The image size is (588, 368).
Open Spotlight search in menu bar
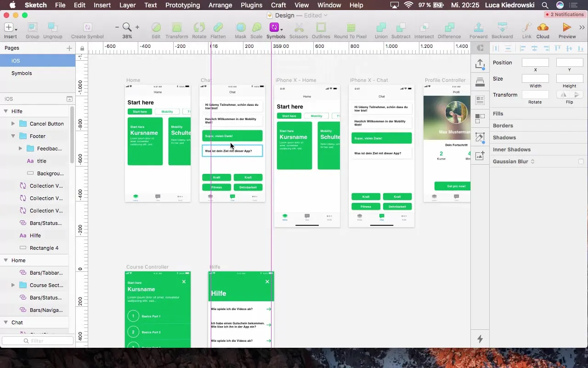pyautogui.click(x=545, y=5)
